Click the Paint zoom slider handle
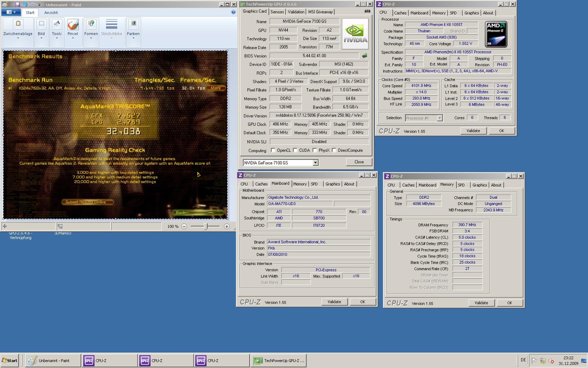This screenshot has width=588, height=368. coord(205,226)
